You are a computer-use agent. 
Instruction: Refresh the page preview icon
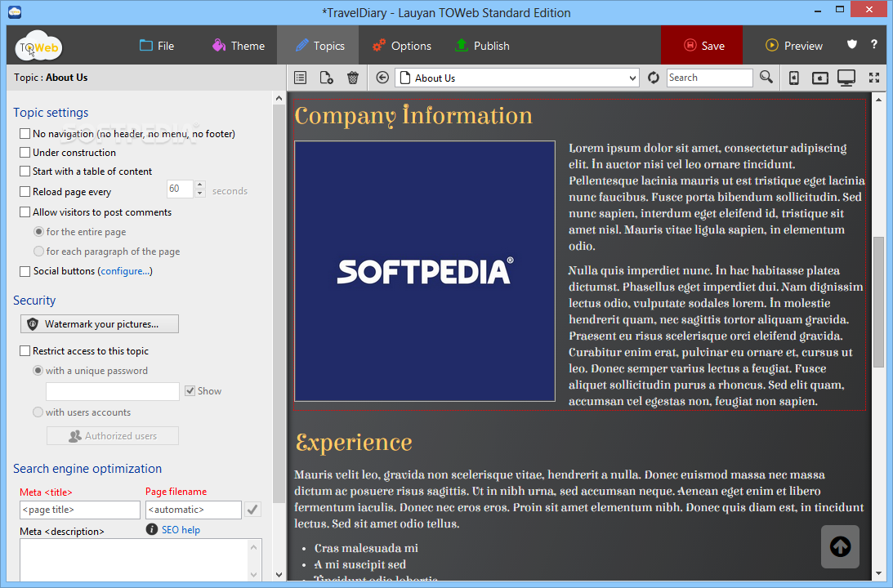click(654, 78)
